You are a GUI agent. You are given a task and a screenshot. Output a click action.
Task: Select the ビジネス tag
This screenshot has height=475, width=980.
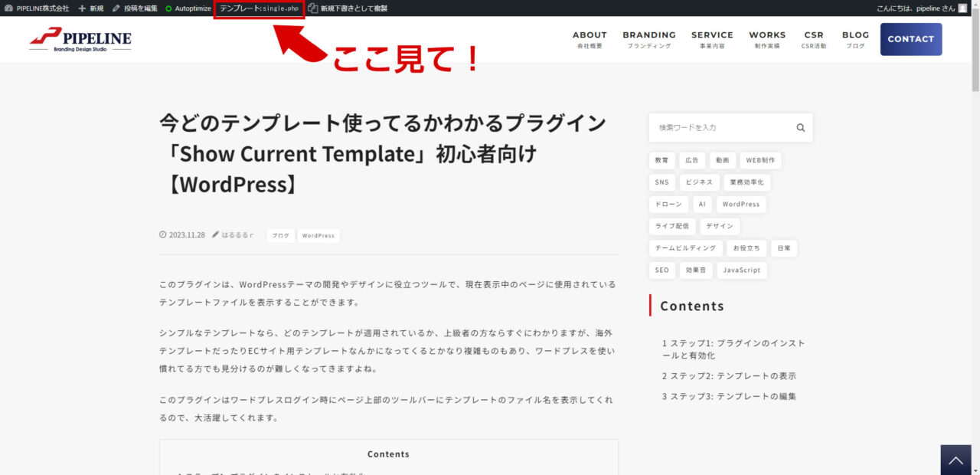pos(699,182)
